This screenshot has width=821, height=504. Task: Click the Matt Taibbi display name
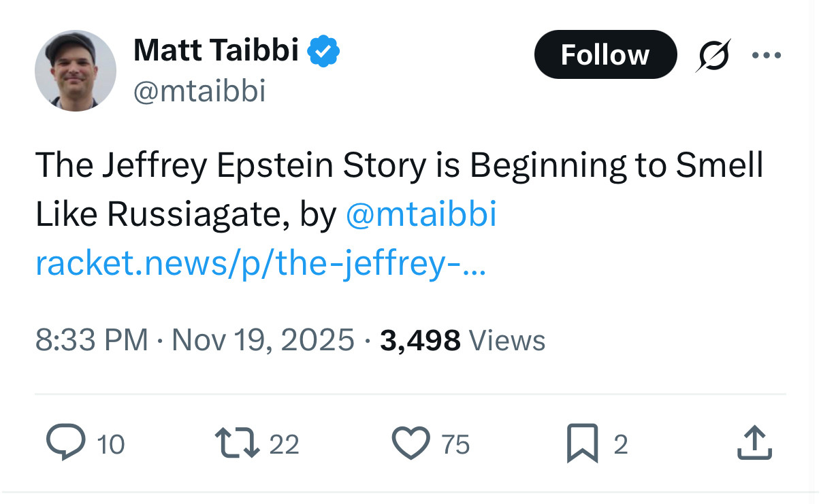point(216,50)
